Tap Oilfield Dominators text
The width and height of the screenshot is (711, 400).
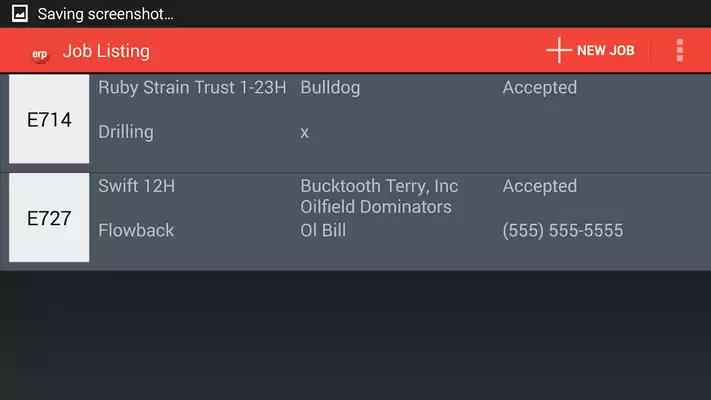(376, 207)
